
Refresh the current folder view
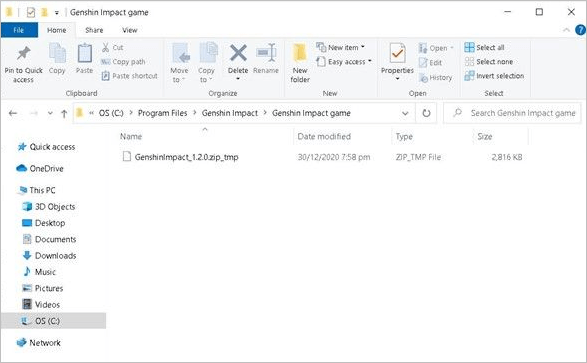coord(426,113)
